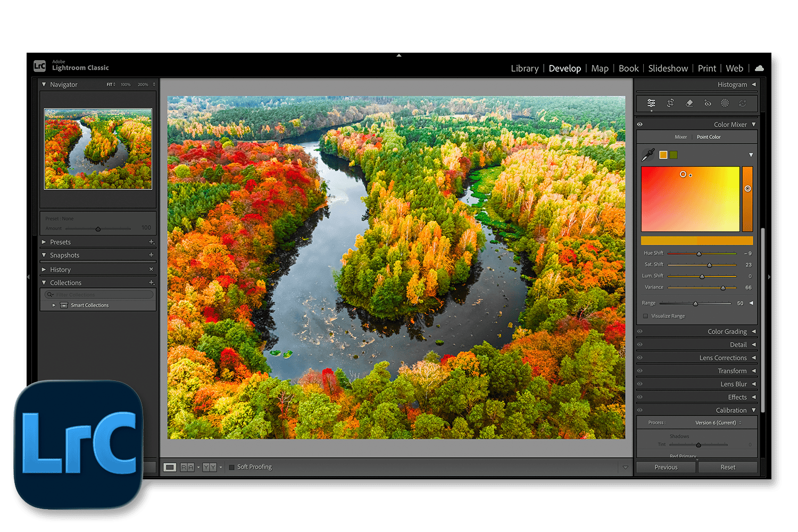The image size is (798, 532).
Task: Switch to the Mixer tab
Action: tap(680, 137)
